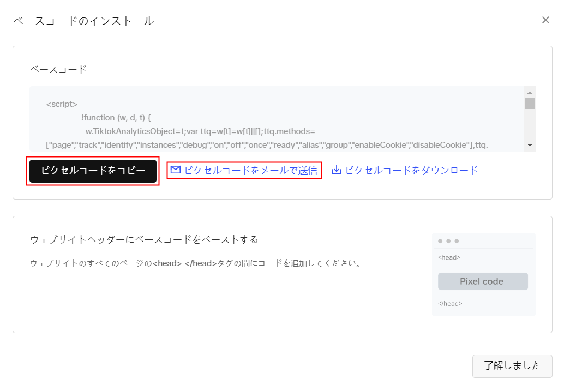Viewport: 564px width, 392px height.
Task: Click the scrollbar thumb in the code box
Action: point(530,104)
